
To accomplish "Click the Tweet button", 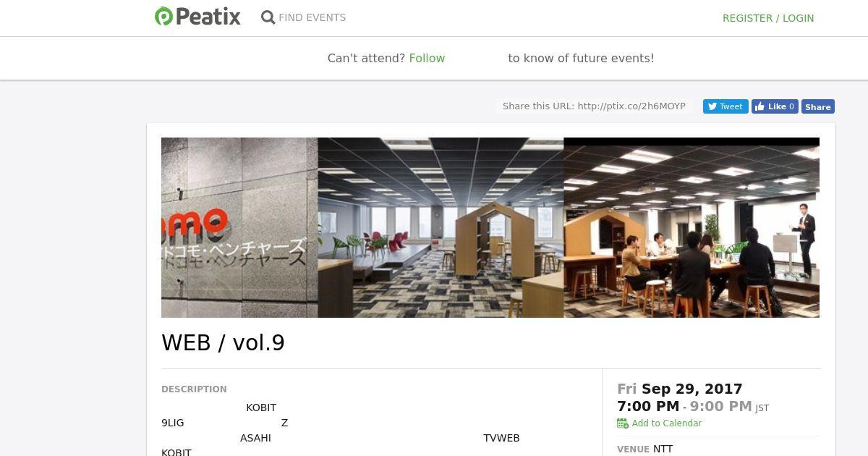I will click(726, 106).
